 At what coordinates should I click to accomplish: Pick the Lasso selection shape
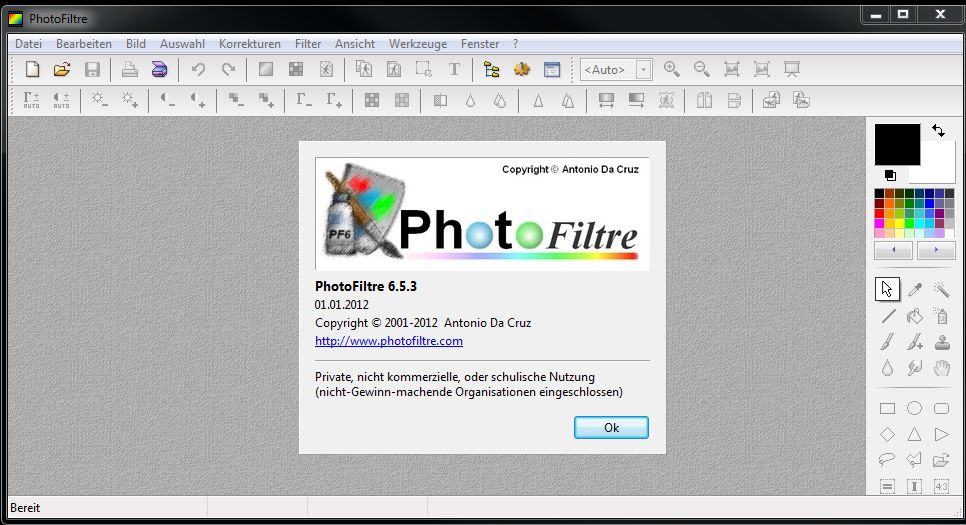coord(887,460)
